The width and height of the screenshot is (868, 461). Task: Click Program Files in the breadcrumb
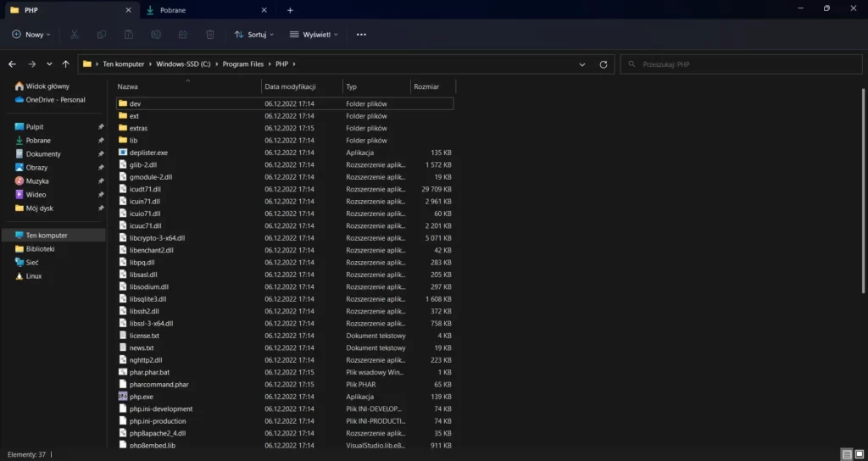pos(243,64)
